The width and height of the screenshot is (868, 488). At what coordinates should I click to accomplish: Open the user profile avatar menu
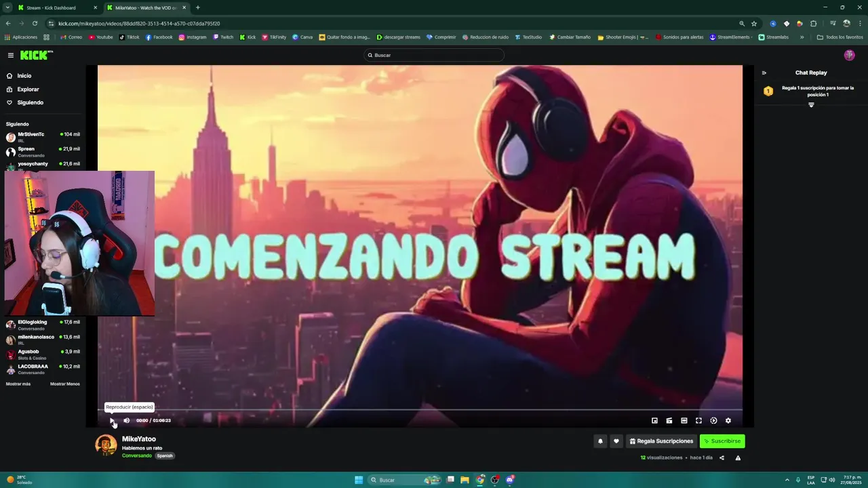(849, 55)
